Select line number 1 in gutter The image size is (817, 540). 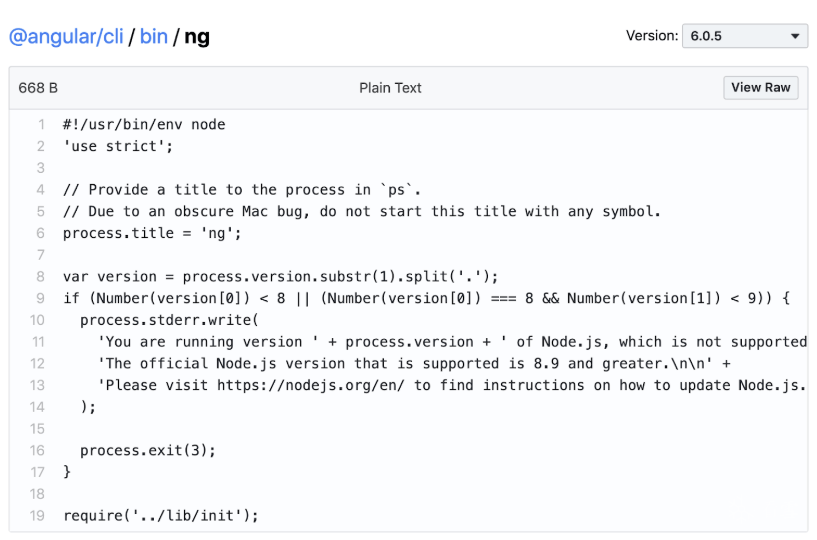pyautogui.click(x=41, y=125)
